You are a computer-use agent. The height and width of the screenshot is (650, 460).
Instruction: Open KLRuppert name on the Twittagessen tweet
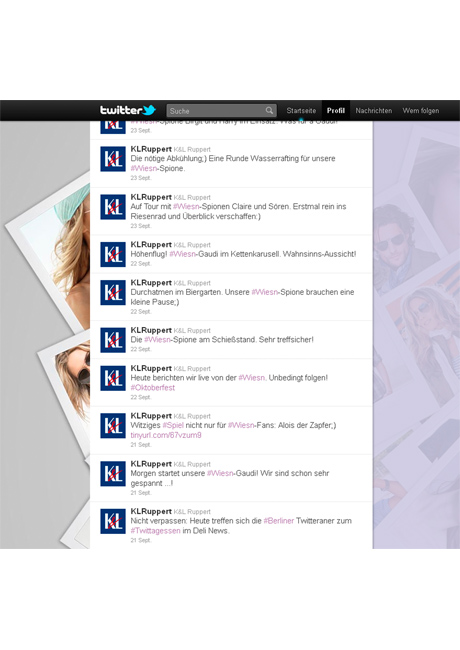(151, 511)
